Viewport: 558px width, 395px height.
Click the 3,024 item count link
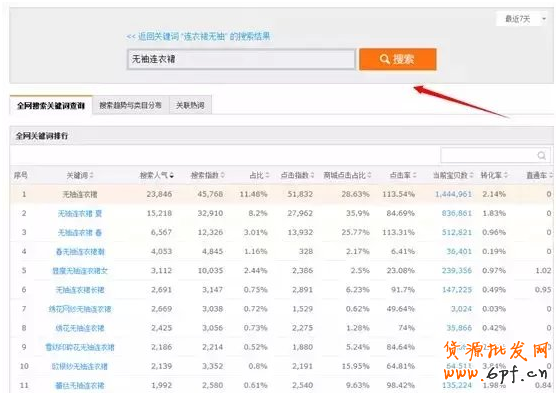coord(461,309)
